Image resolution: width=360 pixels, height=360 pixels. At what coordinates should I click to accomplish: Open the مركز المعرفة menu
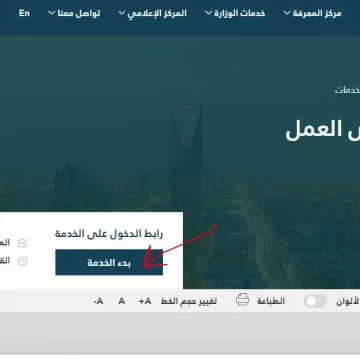pyautogui.click(x=317, y=13)
